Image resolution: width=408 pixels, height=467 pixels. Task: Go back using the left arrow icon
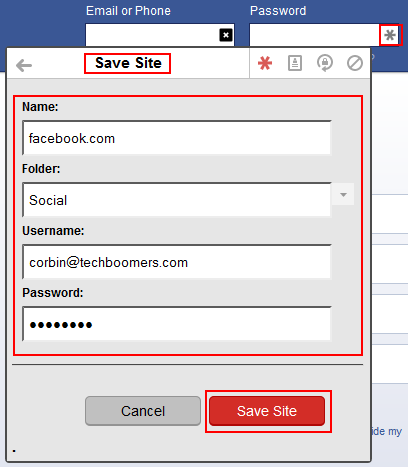click(24, 65)
